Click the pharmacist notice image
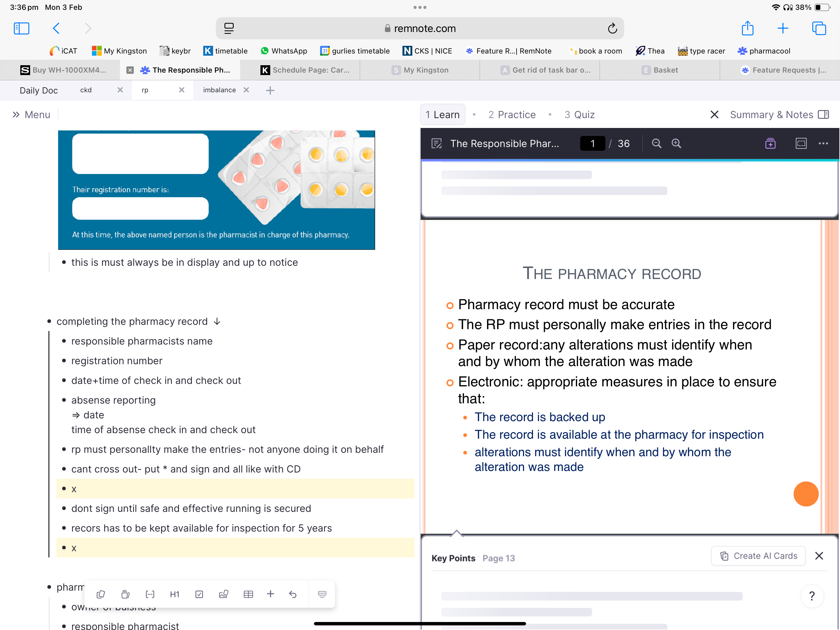This screenshot has width=840, height=630. point(216,189)
